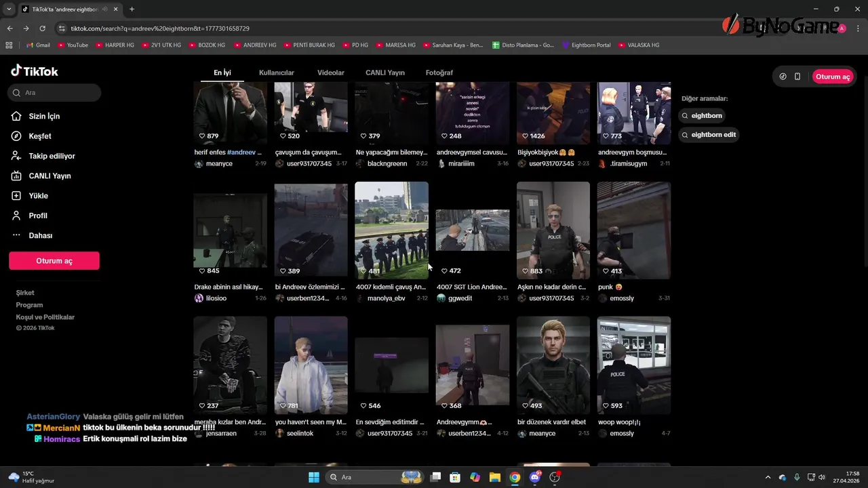Open Profil from the sidebar

click(x=38, y=216)
